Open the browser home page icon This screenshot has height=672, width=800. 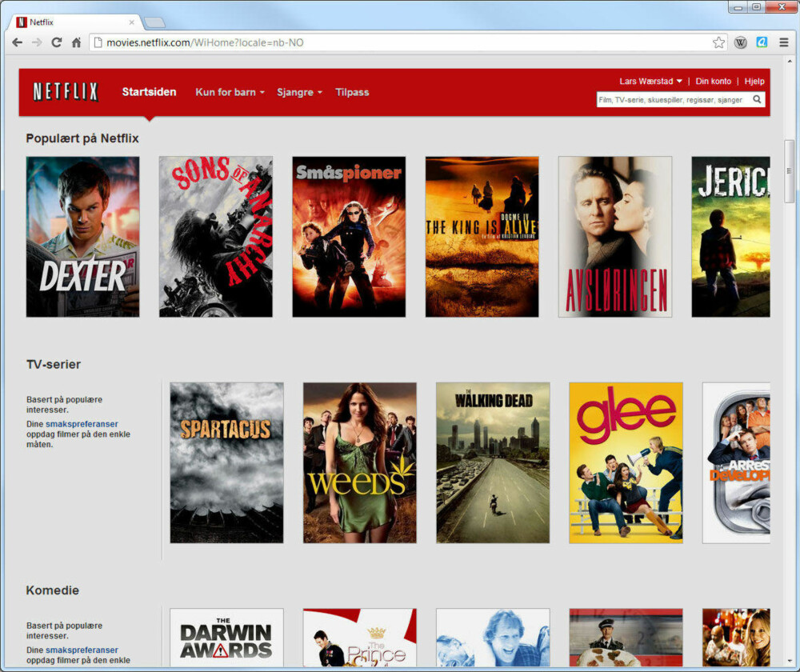point(76,43)
